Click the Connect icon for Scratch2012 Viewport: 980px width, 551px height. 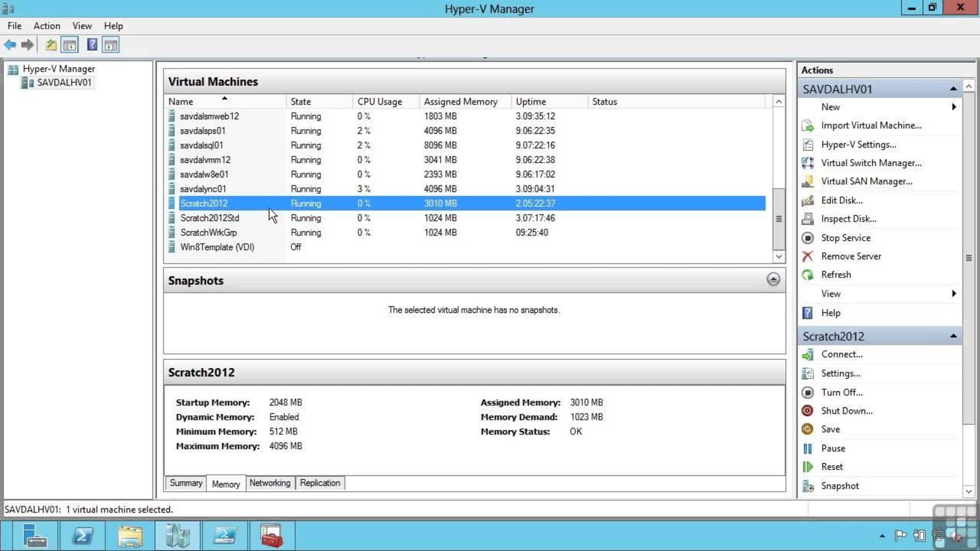coord(807,355)
